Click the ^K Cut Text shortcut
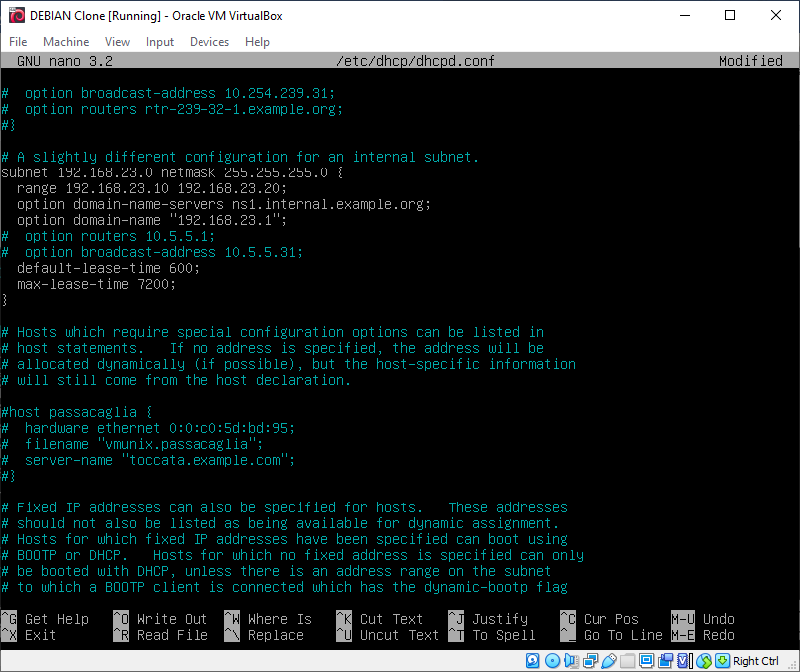Screen dimensions: 800x672 [380, 619]
